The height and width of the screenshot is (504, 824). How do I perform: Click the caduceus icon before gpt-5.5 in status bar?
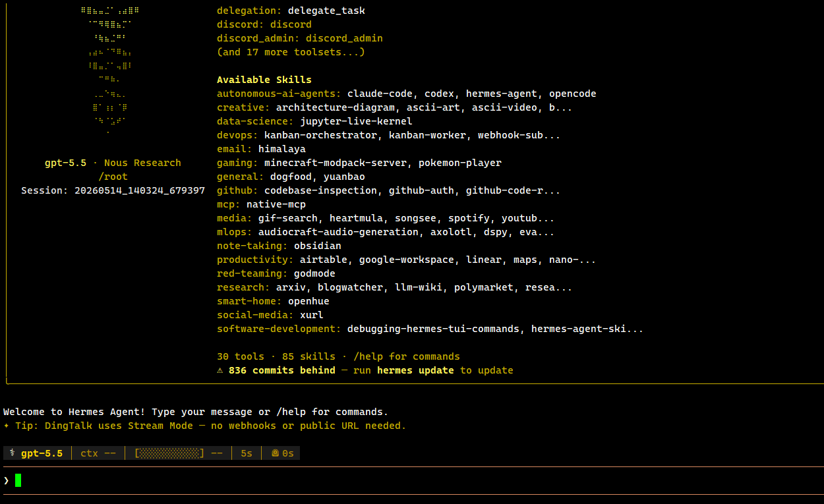tap(13, 453)
